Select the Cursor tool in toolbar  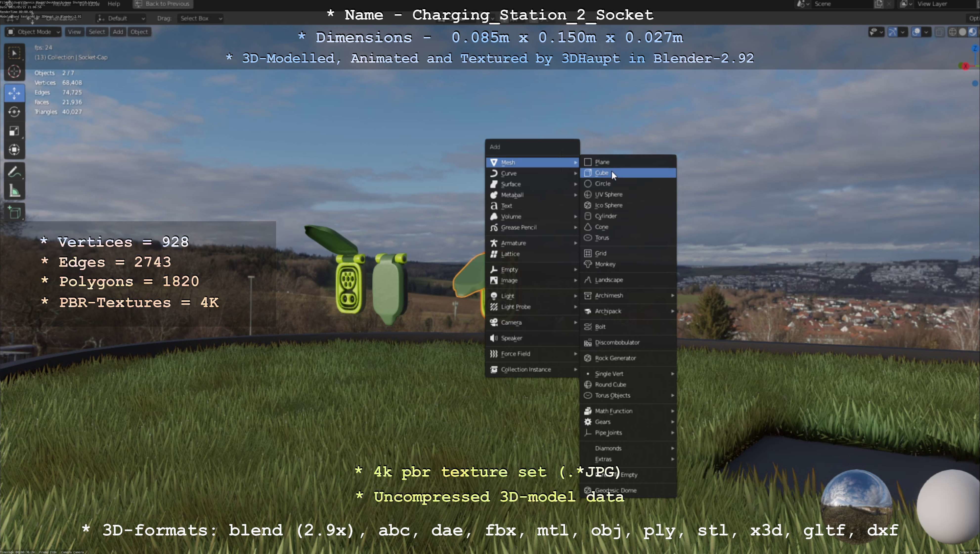tap(14, 72)
